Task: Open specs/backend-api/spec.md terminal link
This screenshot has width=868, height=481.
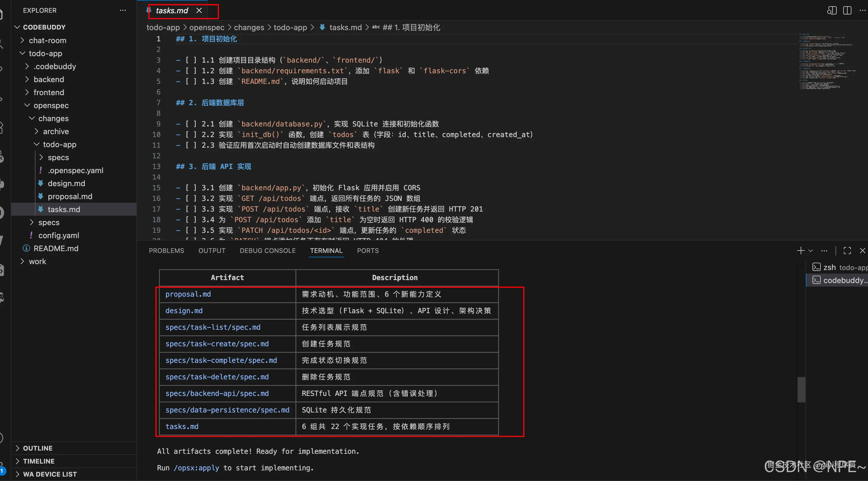Action: (217, 393)
